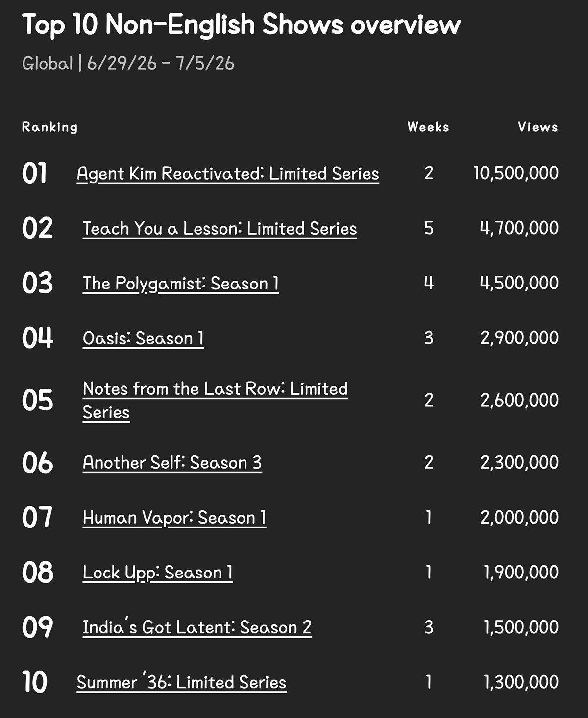Click the 10,500,000 views figure

click(x=516, y=173)
